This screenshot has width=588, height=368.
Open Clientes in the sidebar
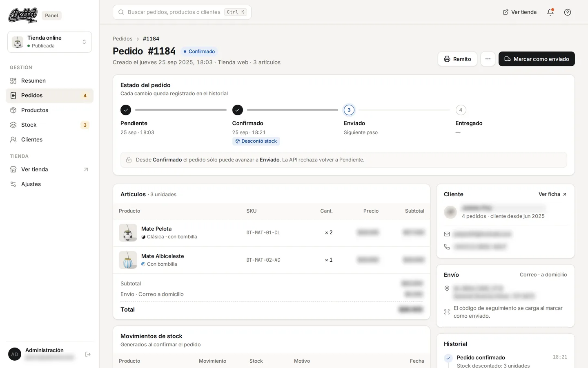49,140
